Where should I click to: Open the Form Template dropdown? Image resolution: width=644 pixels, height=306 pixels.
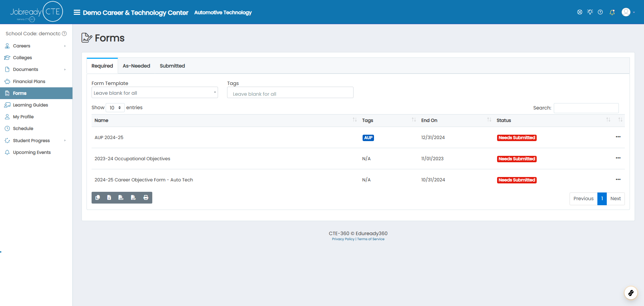(155, 93)
